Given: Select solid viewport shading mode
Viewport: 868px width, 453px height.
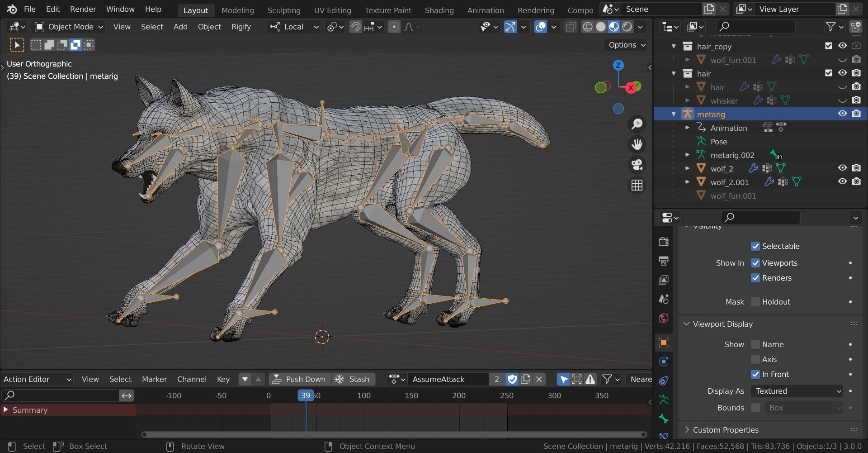Looking at the screenshot, I should tap(600, 27).
